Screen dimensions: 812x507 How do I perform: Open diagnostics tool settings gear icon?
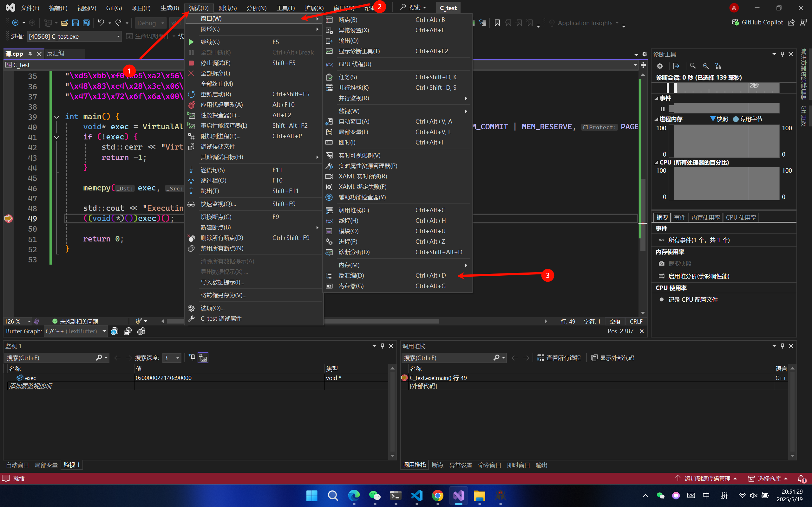(x=660, y=66)
